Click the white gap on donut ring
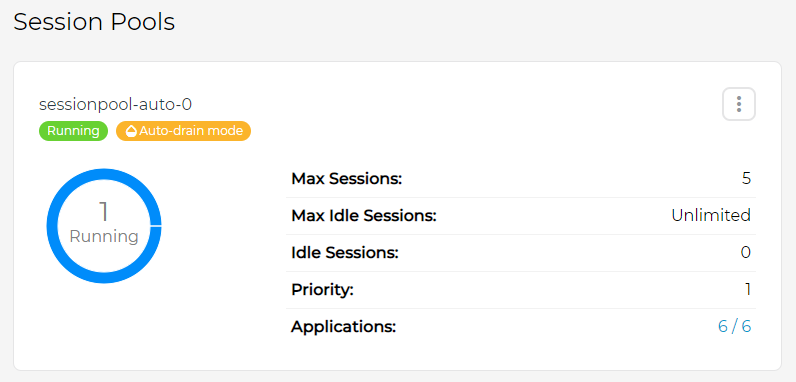The width and height of the screenshot is (796, 382). tap(156, 226)
